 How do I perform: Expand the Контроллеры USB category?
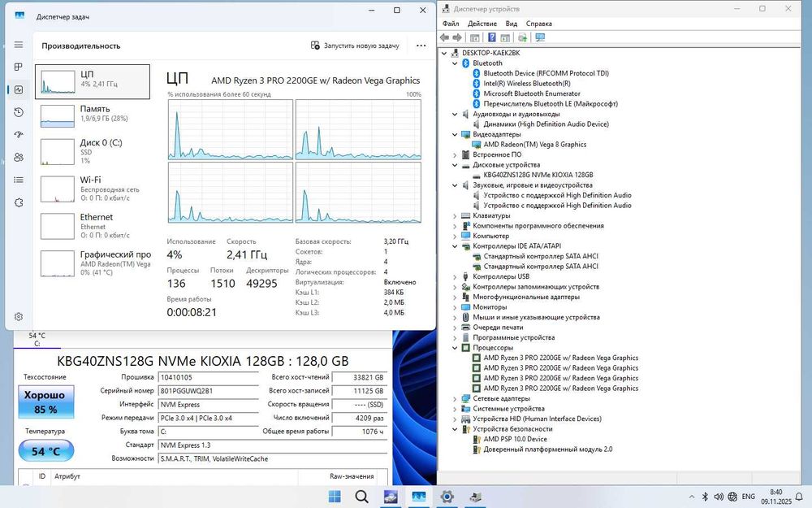[x=455, y=277]
